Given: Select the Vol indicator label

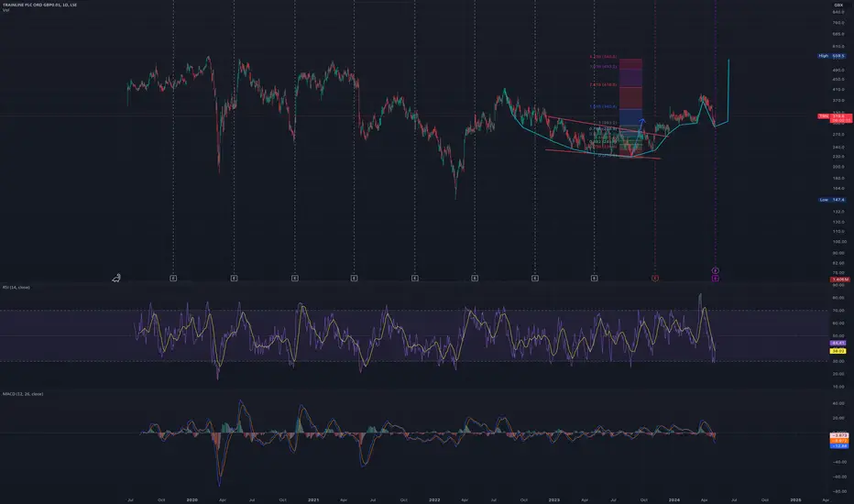Looking at the screenshot, I should tap(5, 10).
